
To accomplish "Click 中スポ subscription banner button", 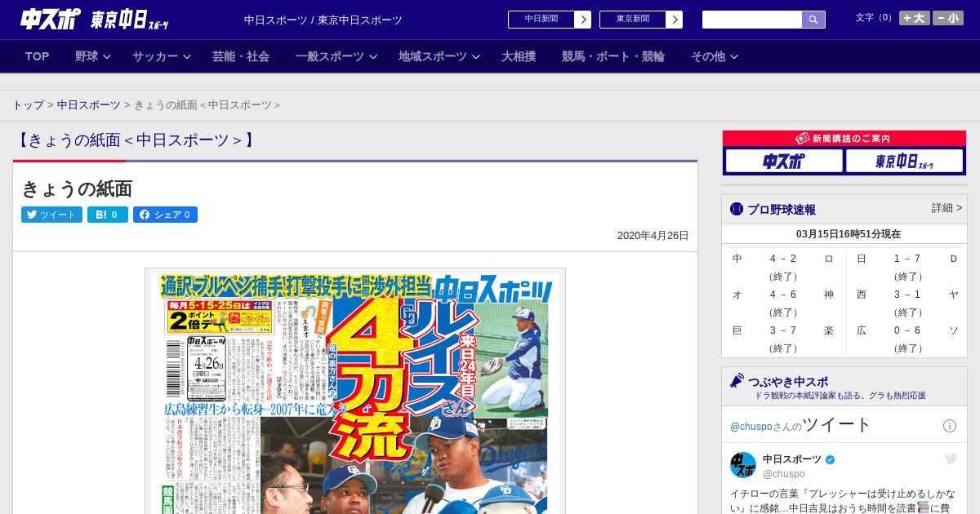I will [x=784, y=161].
